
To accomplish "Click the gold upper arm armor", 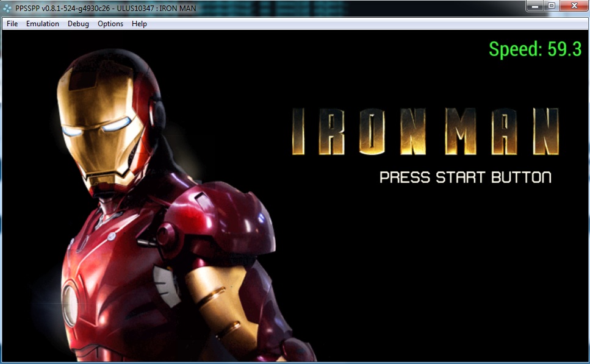I will coord(214,299).
